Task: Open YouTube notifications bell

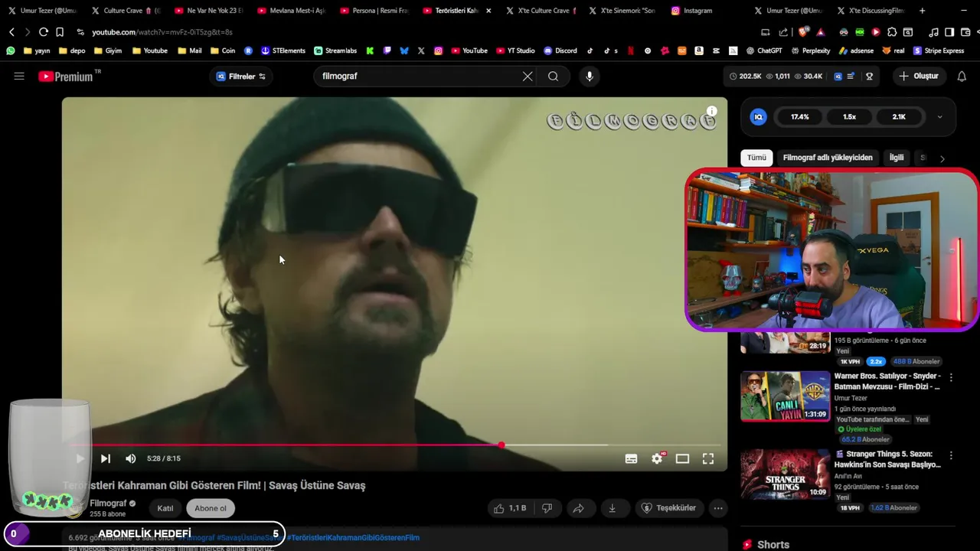Action: [962, 77]
